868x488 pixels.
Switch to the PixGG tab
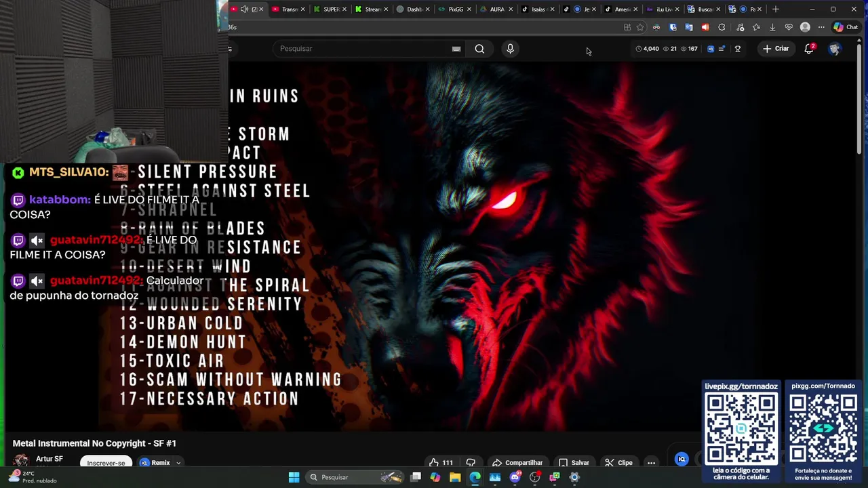(x=454, y=9)
